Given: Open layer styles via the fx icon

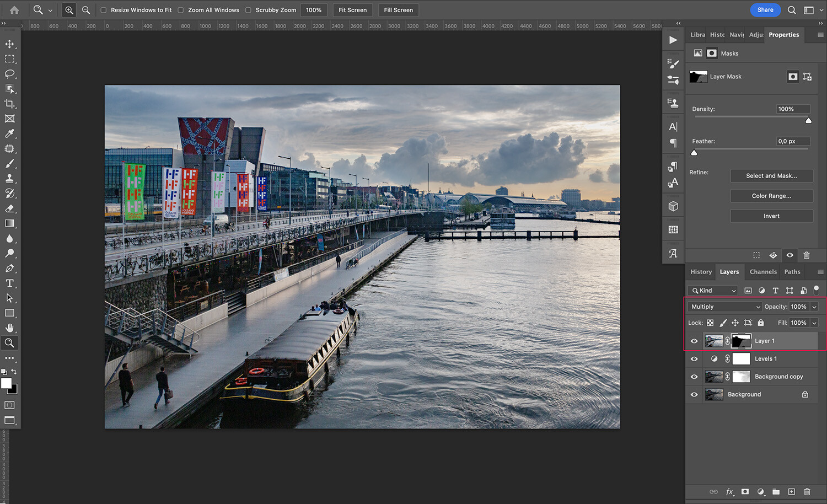Looking at the screenshot, I should click(x=730, y=491).
